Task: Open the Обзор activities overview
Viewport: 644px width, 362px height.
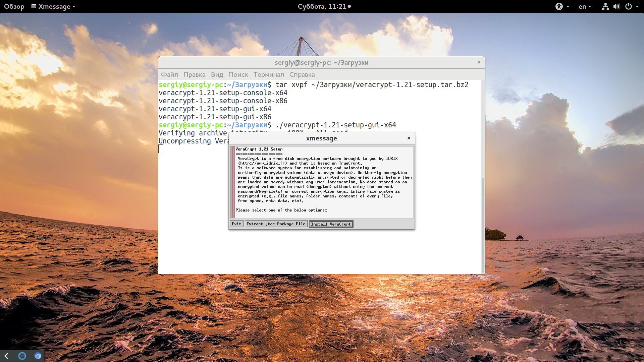Action: click(14, 6)
